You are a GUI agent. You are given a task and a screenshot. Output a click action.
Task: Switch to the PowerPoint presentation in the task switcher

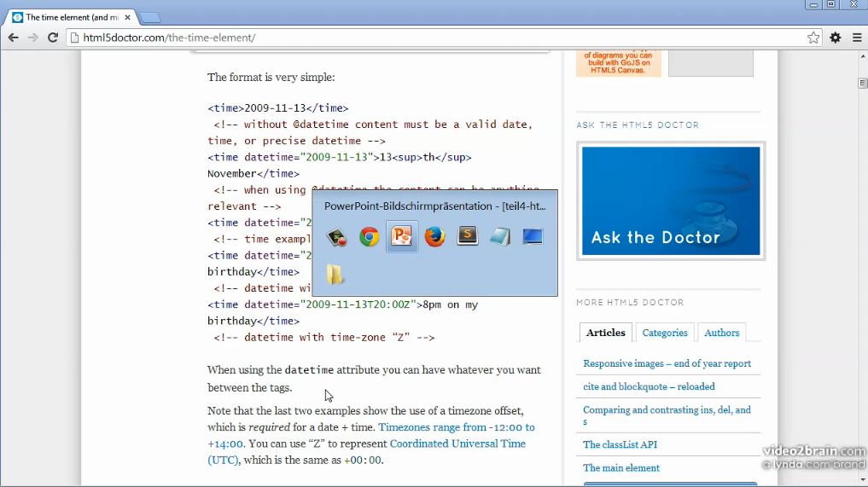point(402,236)
